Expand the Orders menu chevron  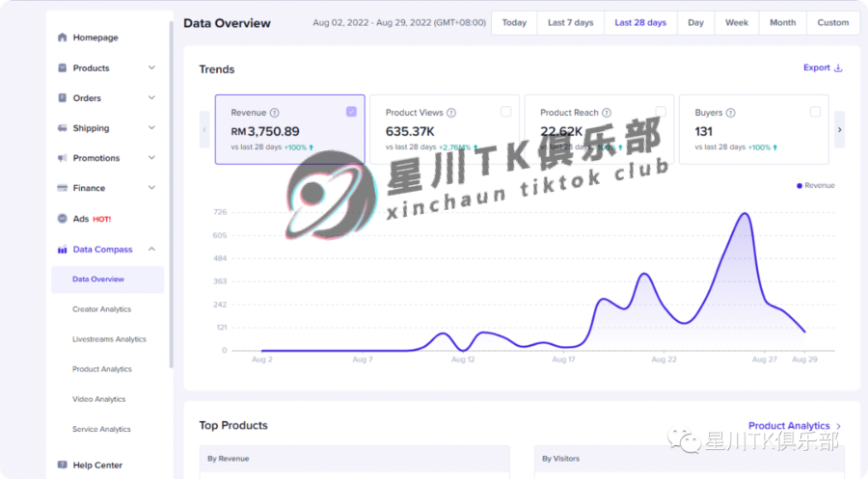(151, 98)
